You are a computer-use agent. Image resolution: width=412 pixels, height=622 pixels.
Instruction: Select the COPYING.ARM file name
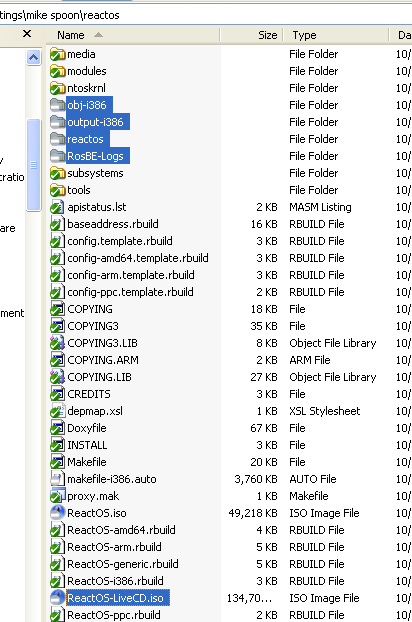[x=103, y=360]
